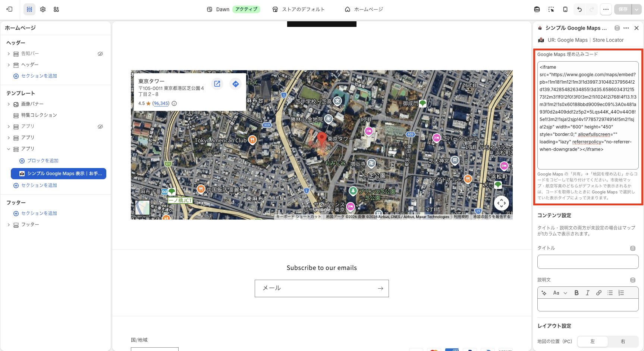Click the 説明文 text area
Viewport: 644px width, 351px height.
(x=588, y=305)
